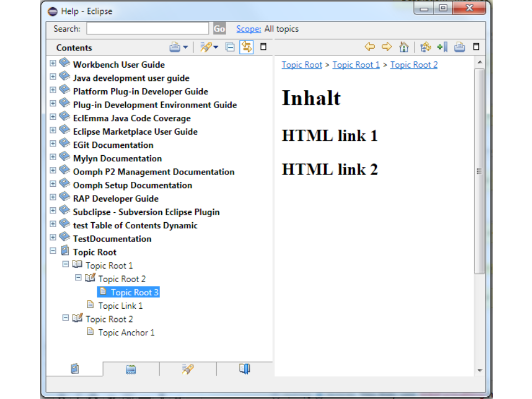Toggle Link with Contents button
This screenshot has height=399, width=532.
pos(246,47)
